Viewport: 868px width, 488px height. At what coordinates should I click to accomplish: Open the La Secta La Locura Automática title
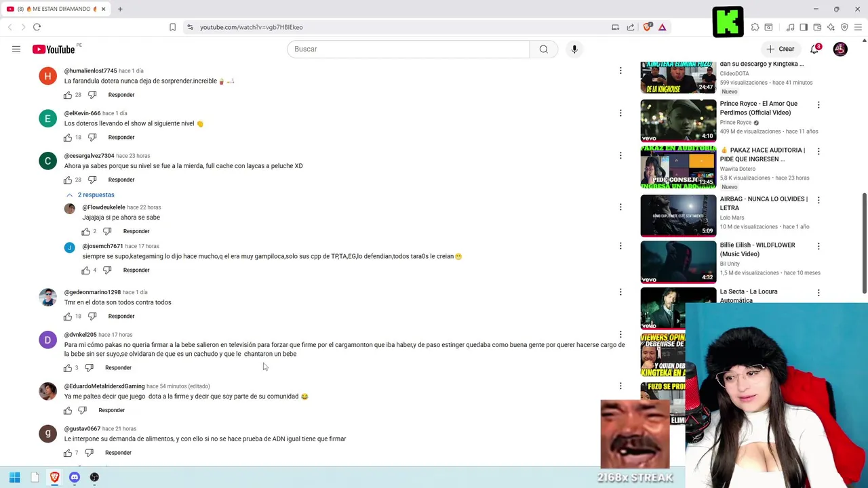pyautogui.click(x=749, y=296)
